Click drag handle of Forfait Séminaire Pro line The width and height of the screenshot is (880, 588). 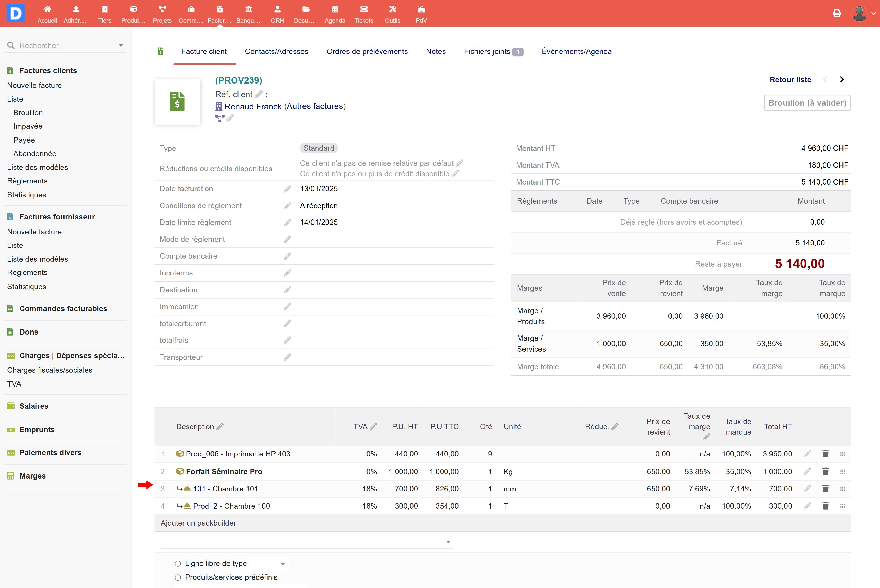tap(842, 471)
